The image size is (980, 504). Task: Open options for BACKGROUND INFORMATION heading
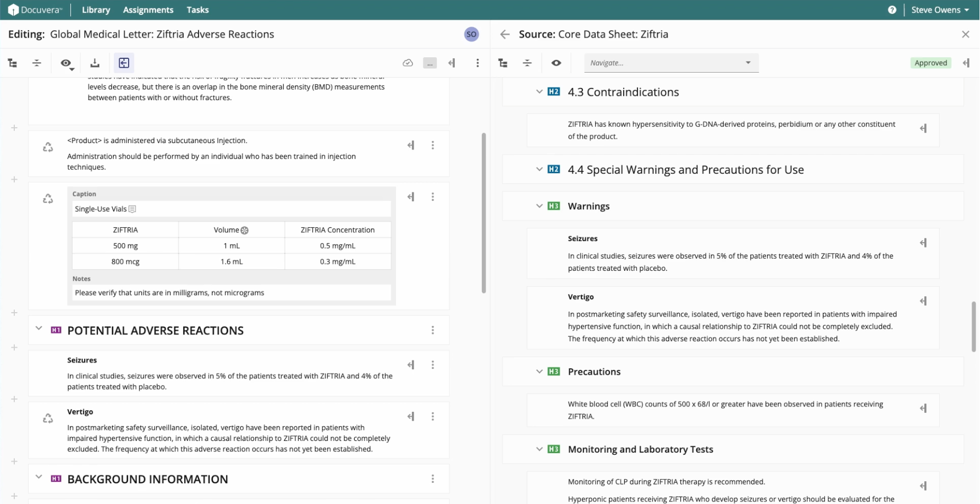pos(433,479)
